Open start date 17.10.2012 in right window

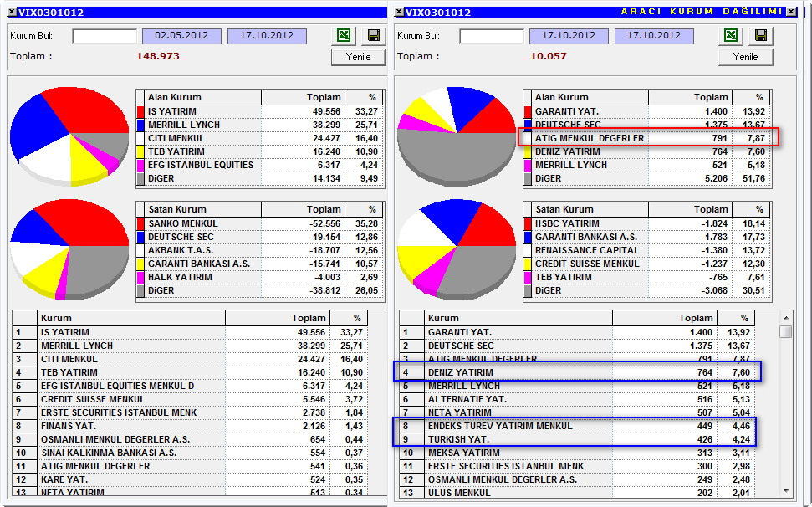(x=569, y=36)
